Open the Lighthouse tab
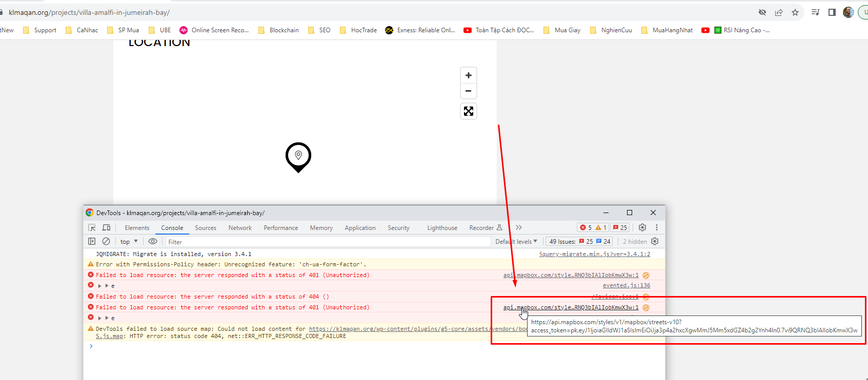The image size is (868, 380). [442, 228]
